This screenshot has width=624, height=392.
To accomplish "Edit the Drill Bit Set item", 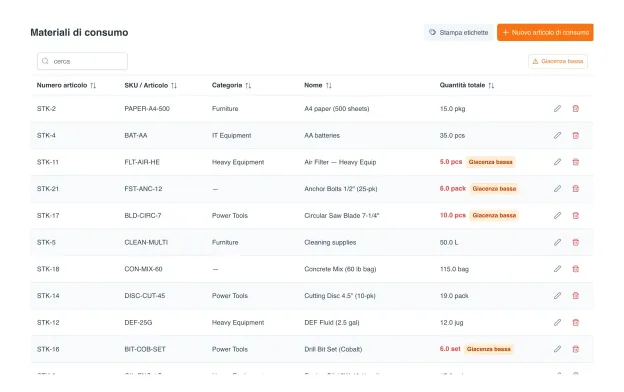I will [557, 349].
